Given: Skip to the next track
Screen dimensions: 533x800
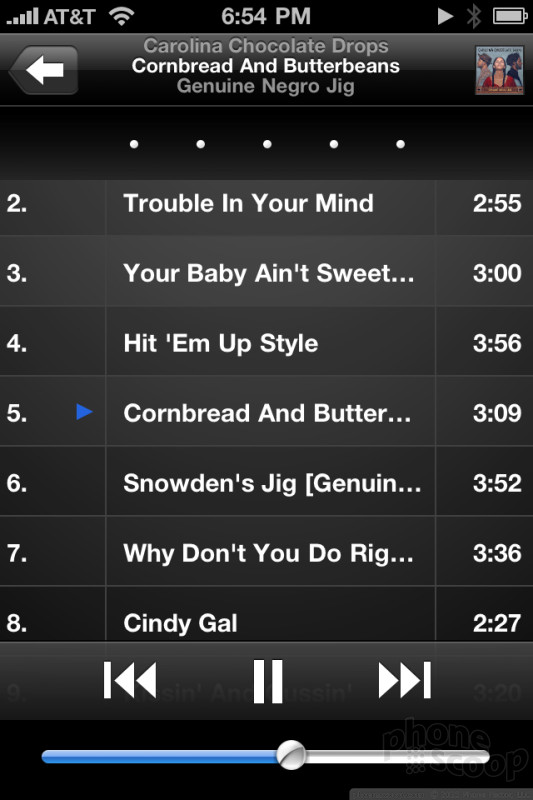Looking at the screenshot, I should click(405, 680).
